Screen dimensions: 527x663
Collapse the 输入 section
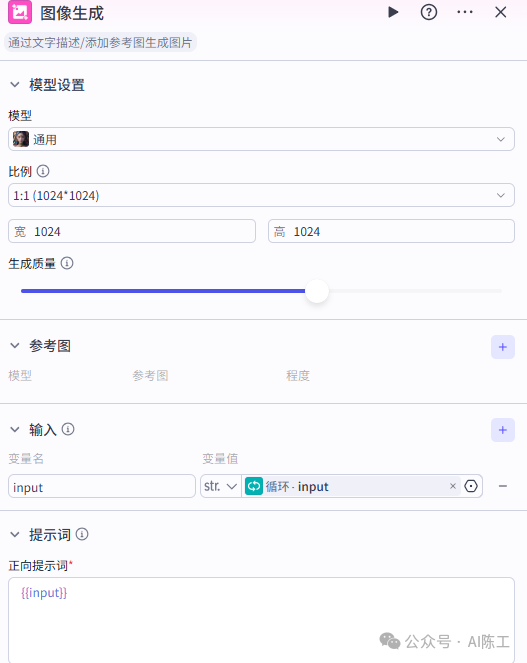coord(15,430)
